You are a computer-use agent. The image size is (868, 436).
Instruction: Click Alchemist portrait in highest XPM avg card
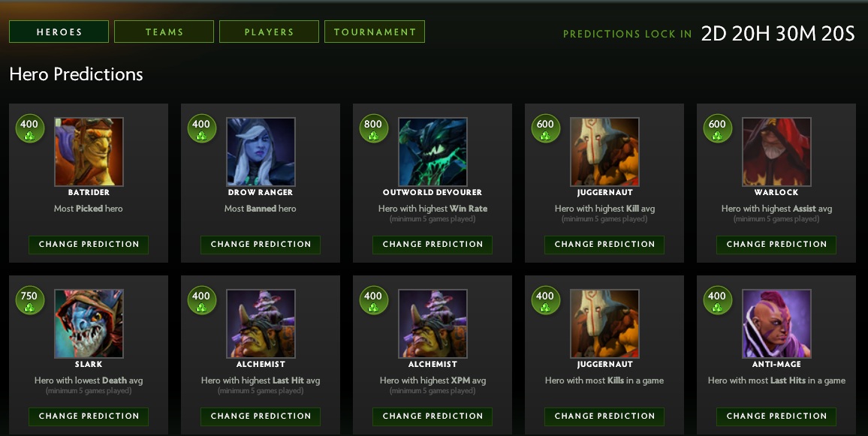[432, 323]
